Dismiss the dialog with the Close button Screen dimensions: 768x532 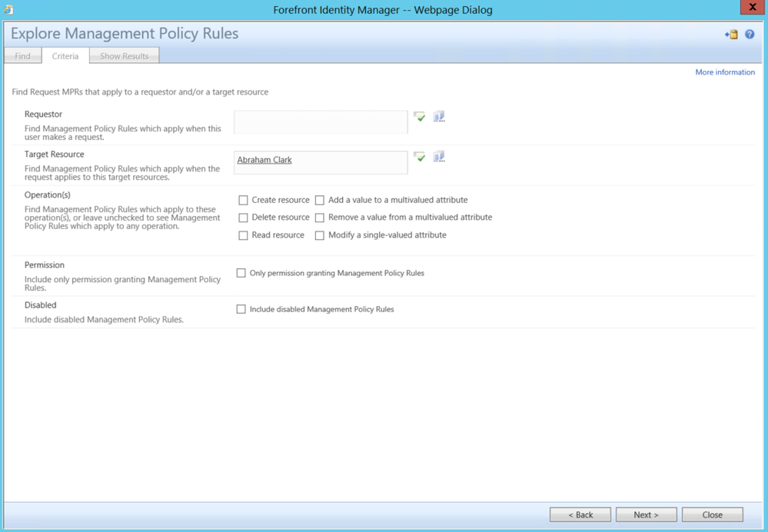[x=713, y=515]
